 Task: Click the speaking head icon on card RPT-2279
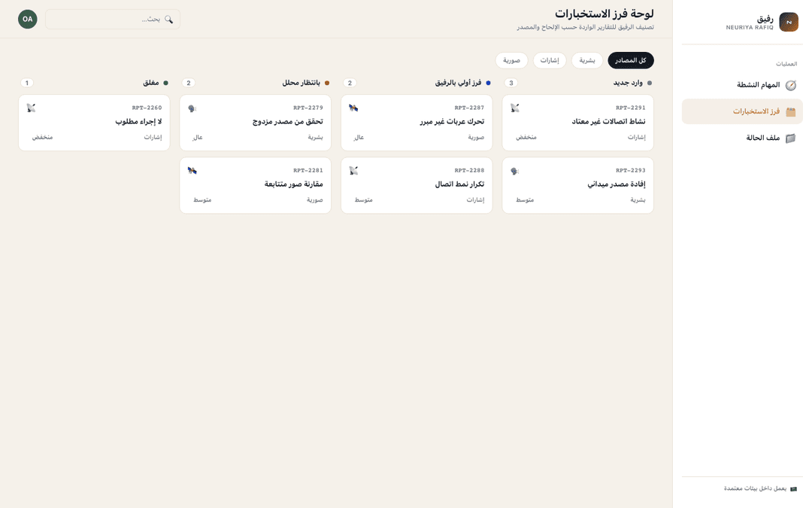(192, 108)
